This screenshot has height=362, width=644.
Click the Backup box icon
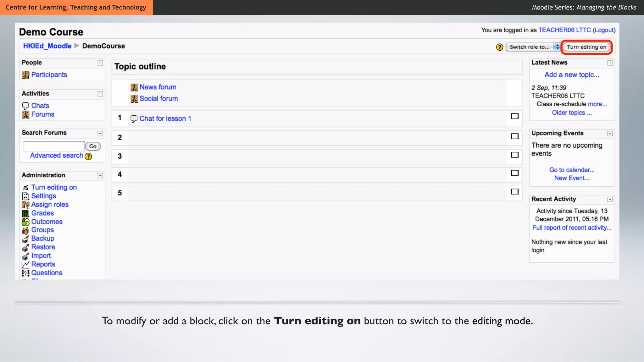point(25,239)
